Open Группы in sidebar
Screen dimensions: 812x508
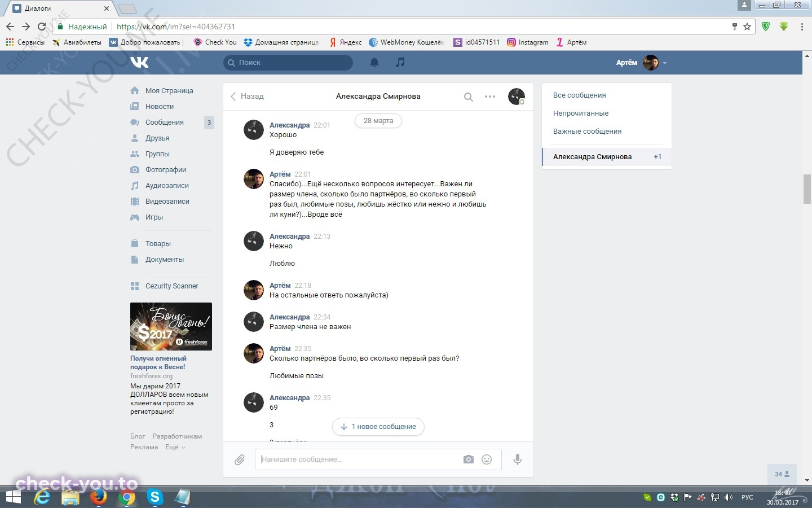[157, 154]
